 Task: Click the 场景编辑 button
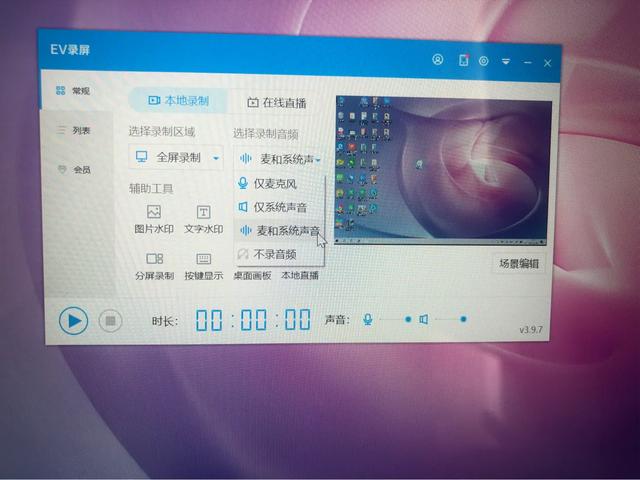(x=519, y=264)
